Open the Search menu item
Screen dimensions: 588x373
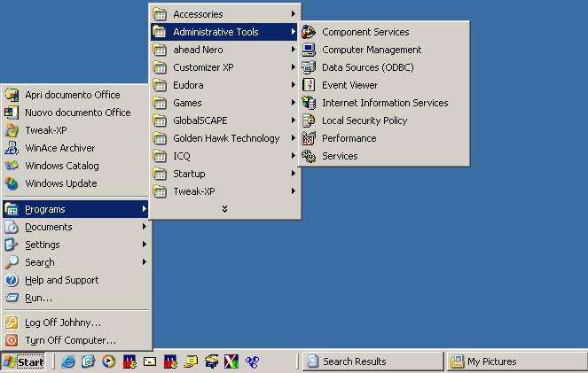click(x=75, y=262)
